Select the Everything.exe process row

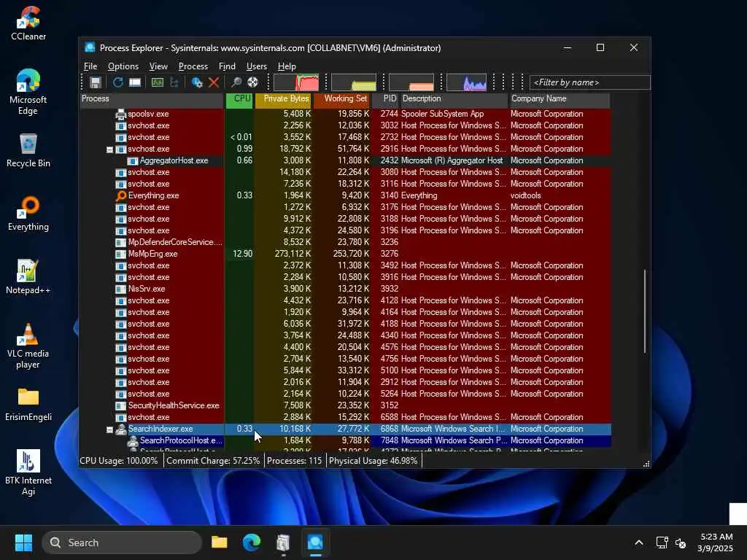345,195
